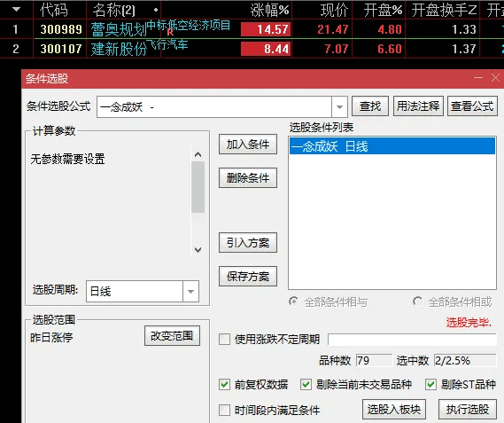Click the 品种数 field showing 79
The height and width of the screenshot is (423, 504).
tap(374, 360)
